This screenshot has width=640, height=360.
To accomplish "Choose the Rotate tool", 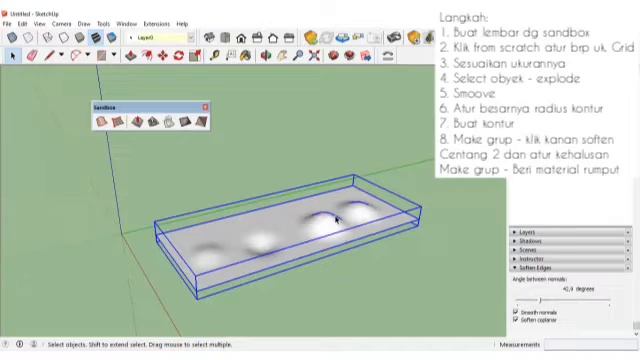I will 179,56.
